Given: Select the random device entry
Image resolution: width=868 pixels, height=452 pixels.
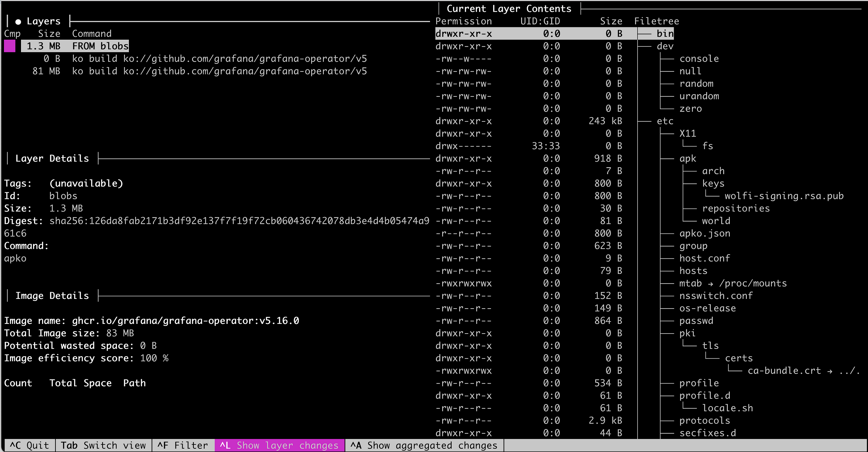Looking at the screenshot, I should (x=696, y=83).
